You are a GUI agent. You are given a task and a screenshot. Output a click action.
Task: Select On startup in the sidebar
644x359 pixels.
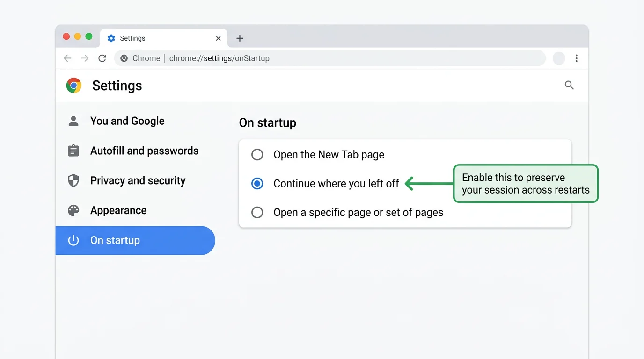click(x=115, y=240)
